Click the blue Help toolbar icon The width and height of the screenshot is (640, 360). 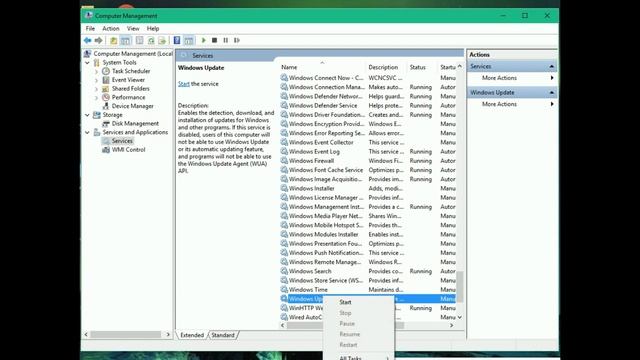coord(177,40)
